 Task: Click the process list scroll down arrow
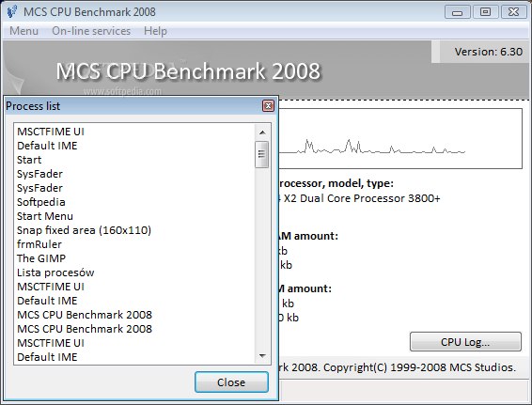(x=262, y=356)
